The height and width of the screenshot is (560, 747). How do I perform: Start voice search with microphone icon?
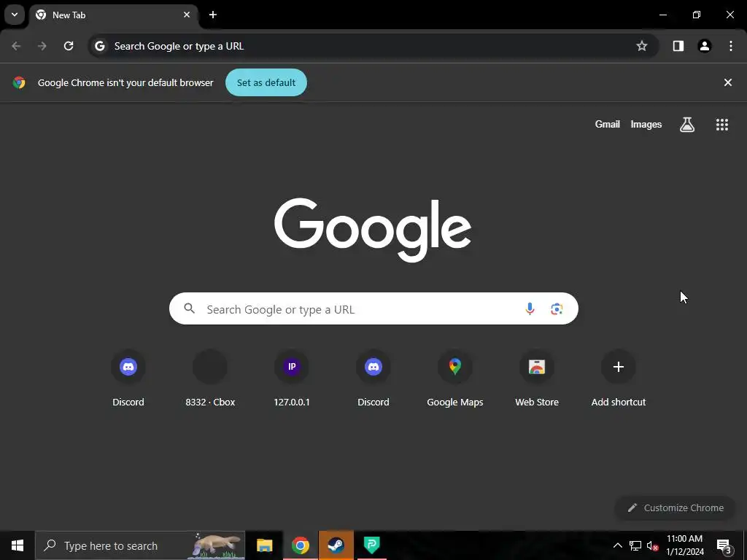point(530,308)
